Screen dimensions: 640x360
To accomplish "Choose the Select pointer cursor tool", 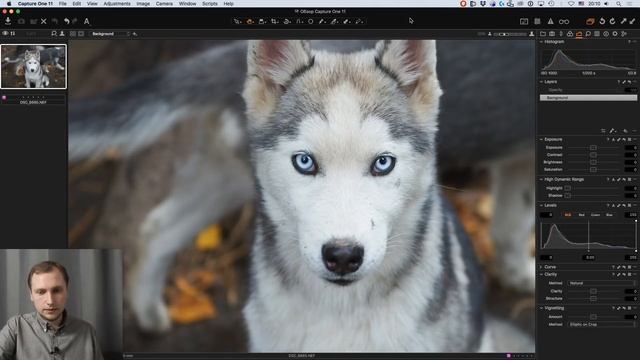I will [x=237, y=21].
